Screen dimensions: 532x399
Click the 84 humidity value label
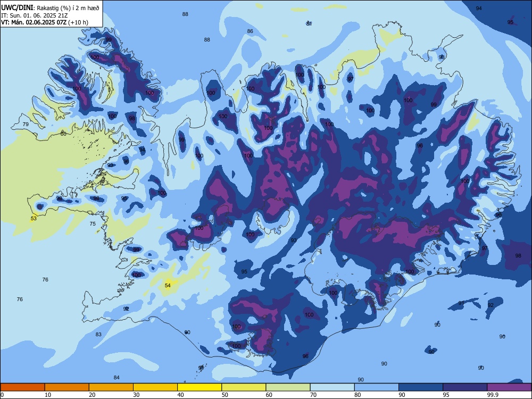tap(117, 377)
